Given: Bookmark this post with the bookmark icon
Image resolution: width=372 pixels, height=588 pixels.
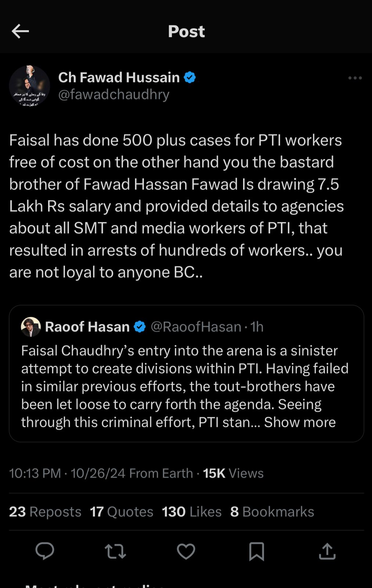Looking at the screenshot, I should [x=257, y=551].
